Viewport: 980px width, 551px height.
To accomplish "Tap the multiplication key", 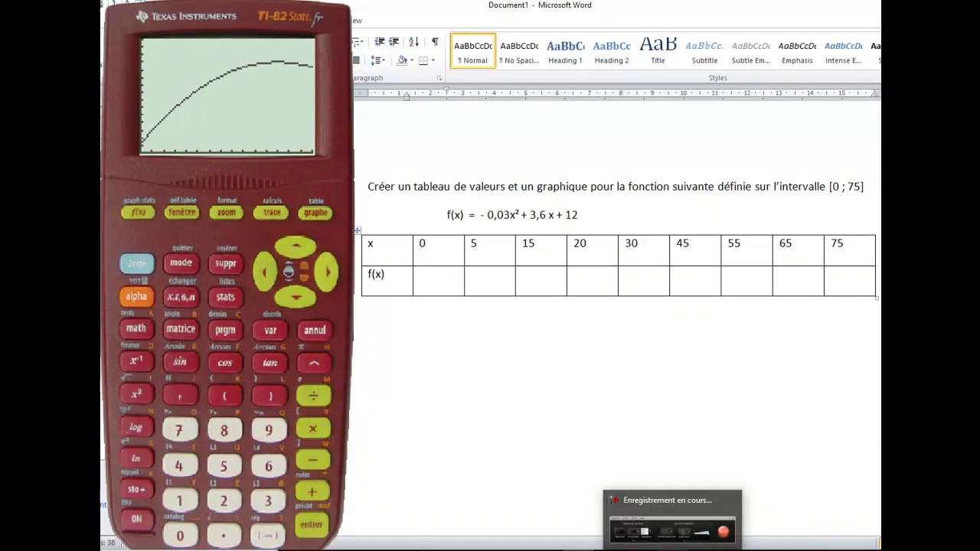I will tap(312, 429).
